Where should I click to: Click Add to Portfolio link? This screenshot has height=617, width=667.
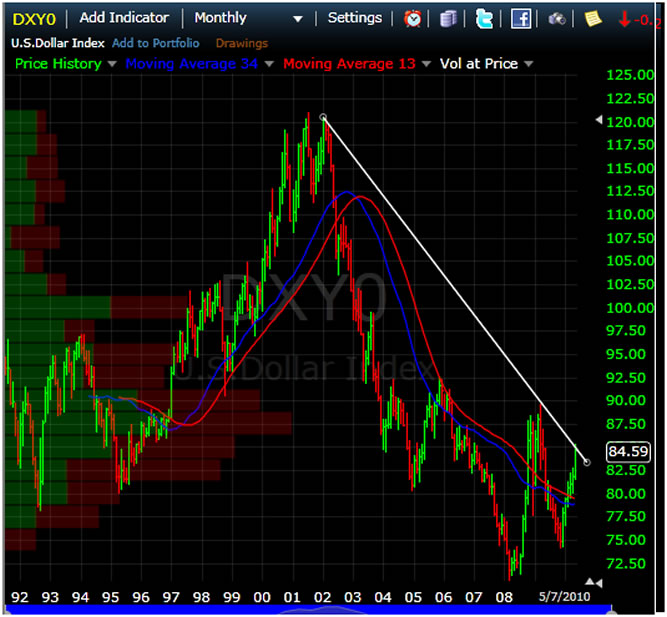[156, 43]
